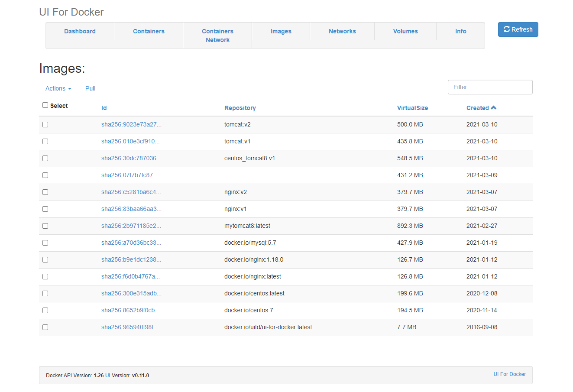573x392 pixels.
Task: Select the 548.5 MB size value
Action: (x=410, y=158)
